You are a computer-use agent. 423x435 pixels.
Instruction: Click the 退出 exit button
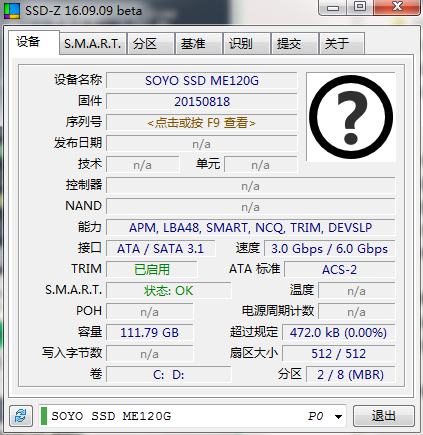[384, 416]
